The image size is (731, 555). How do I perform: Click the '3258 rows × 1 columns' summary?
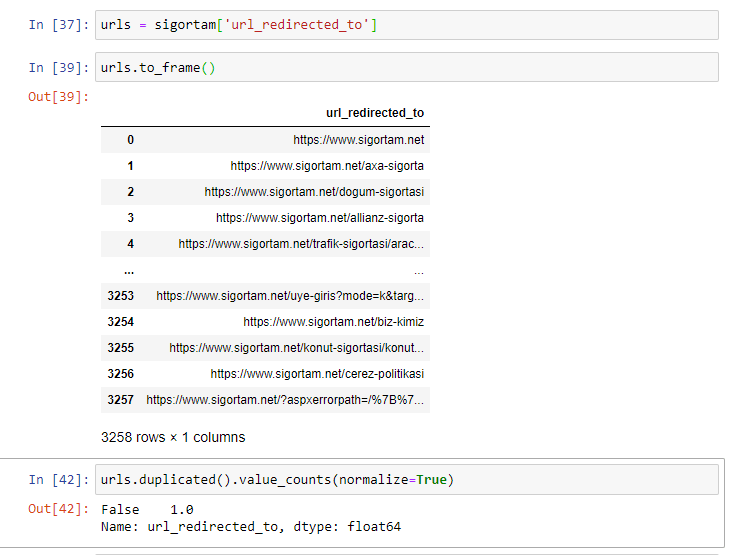(173, 437)
